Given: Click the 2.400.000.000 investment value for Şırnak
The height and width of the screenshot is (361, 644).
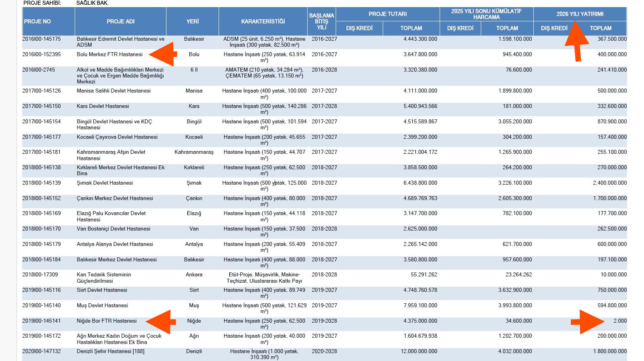Looking at the screenshot, I should (x=610, y=183).
